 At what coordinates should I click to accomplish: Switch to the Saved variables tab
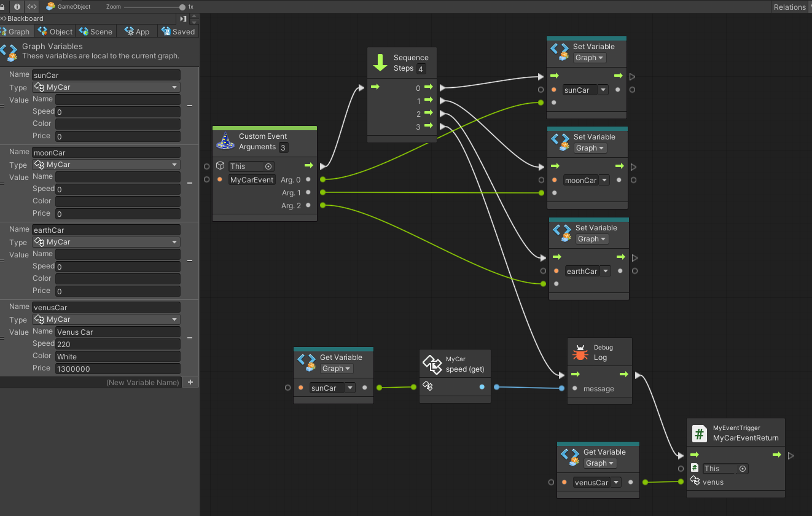coord(178,31)
